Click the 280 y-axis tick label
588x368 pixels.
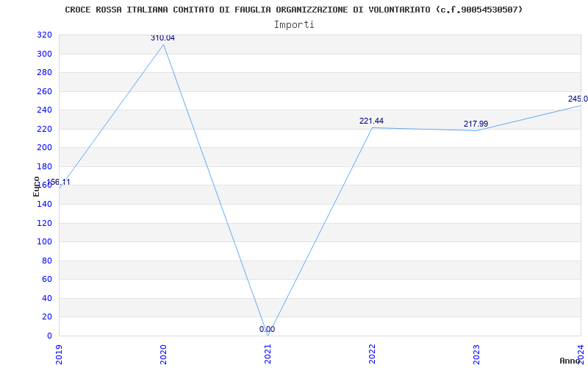(44, 73)
